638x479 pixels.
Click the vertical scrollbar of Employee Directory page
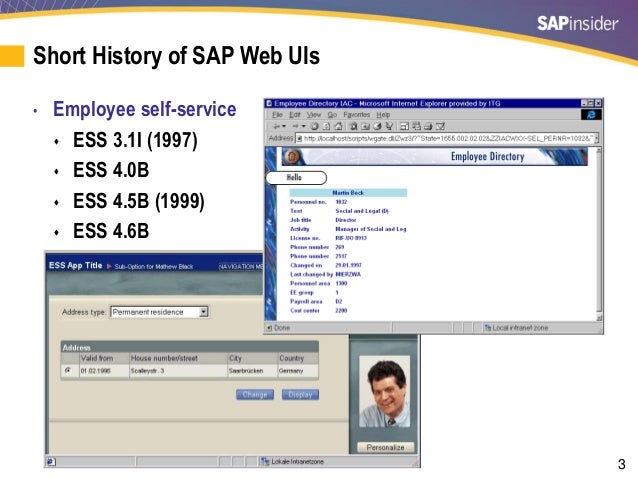[x=599, y=234]
